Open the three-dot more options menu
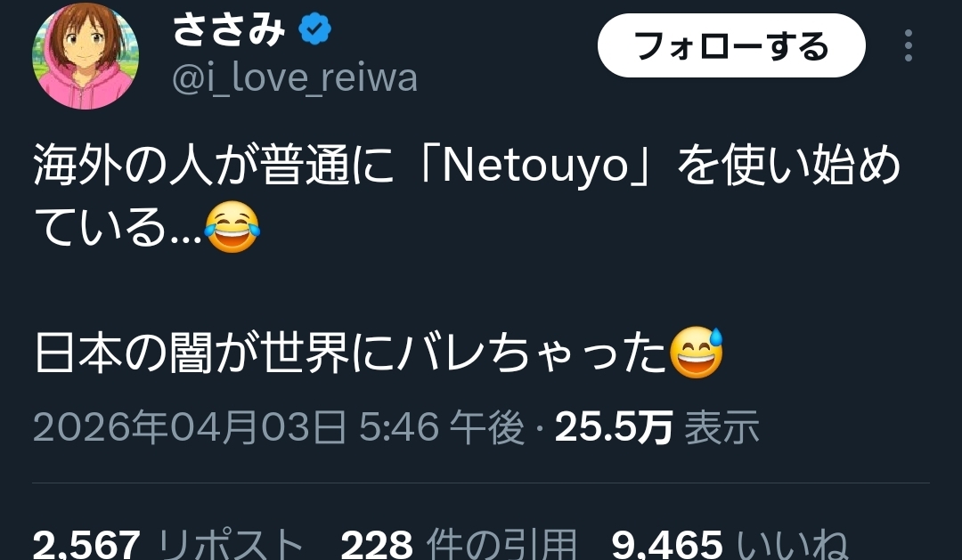962x560 pixels. (x=909, y=45)
